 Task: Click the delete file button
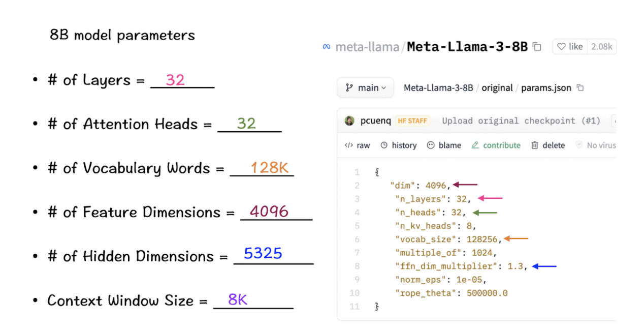coord(548,145)
